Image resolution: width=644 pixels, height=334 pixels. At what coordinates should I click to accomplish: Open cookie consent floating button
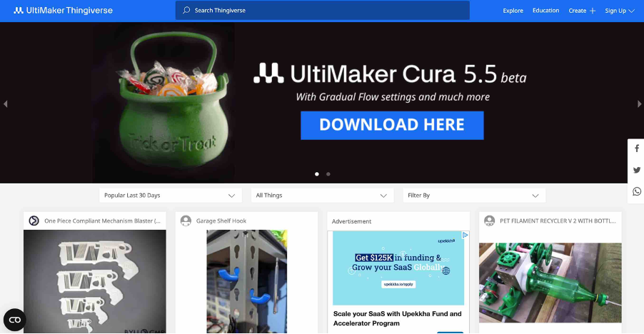[14, 320]
